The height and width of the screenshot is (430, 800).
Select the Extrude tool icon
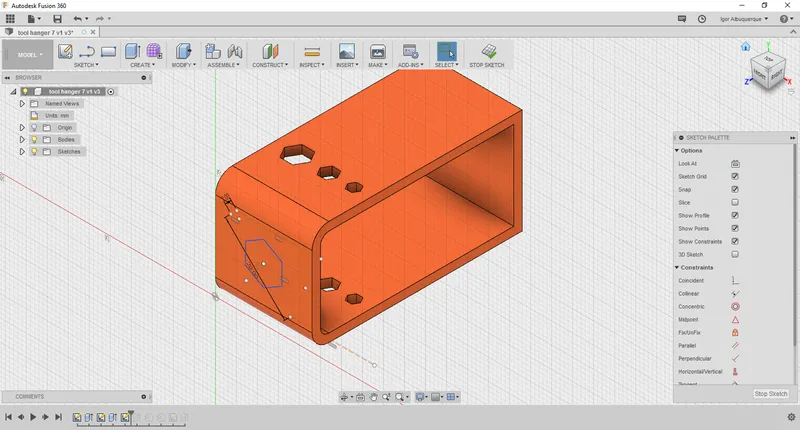pos(133,51)
